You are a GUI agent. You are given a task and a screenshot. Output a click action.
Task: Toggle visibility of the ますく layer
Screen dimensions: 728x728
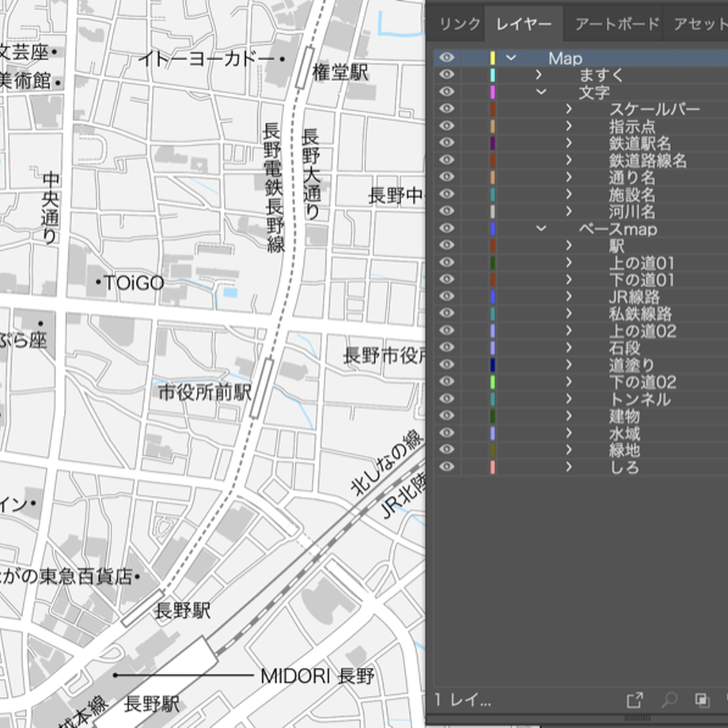tap(446, 74)
